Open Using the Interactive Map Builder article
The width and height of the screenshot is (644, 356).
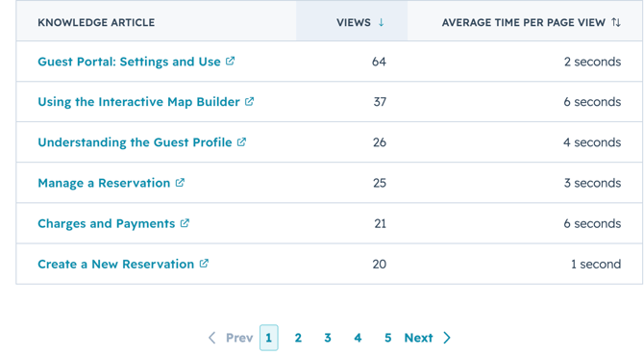[138, 102]
